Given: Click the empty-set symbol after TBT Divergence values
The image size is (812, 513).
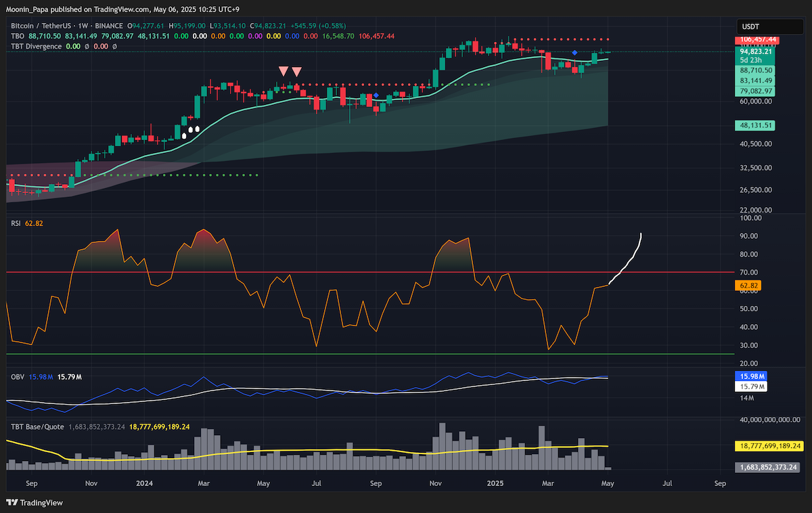Looking at the screenshot, I should (x=114, y=46).
